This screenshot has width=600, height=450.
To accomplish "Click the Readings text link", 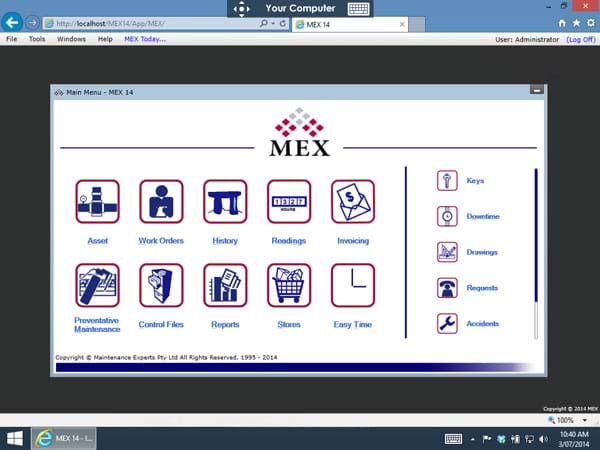I will click(x=289, y=241).
